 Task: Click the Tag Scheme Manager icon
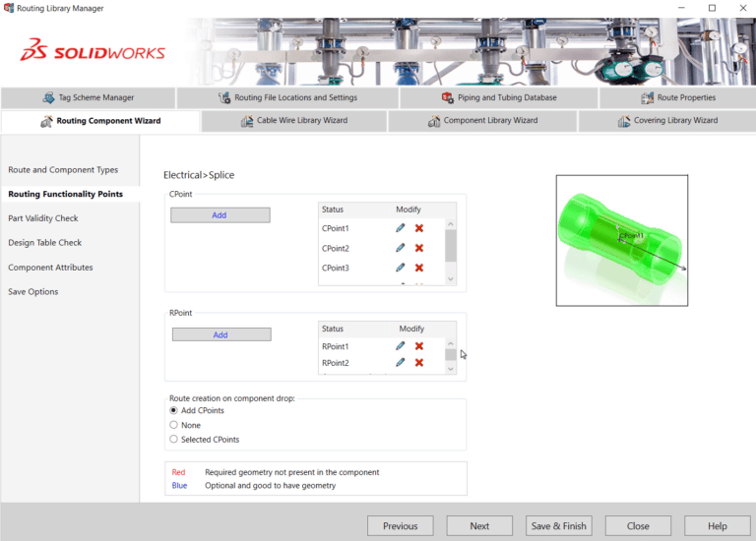(48, 97)
